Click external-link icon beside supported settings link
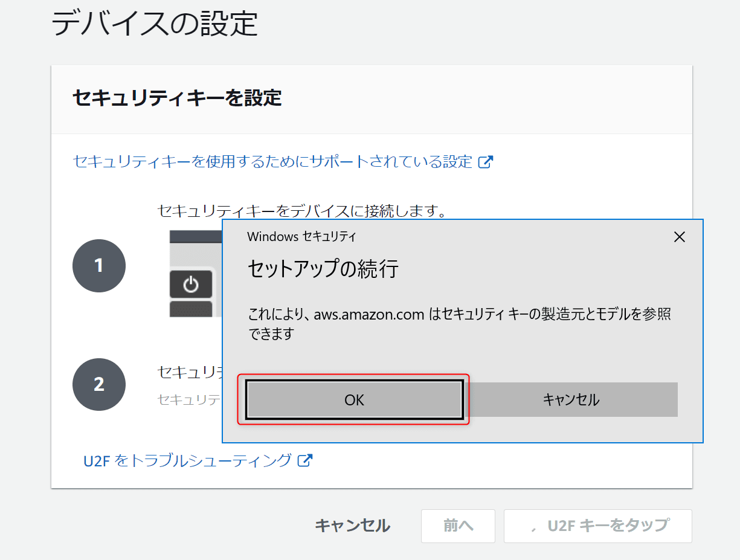The width and height of the screenshot is (740, 560). point(486,162)
